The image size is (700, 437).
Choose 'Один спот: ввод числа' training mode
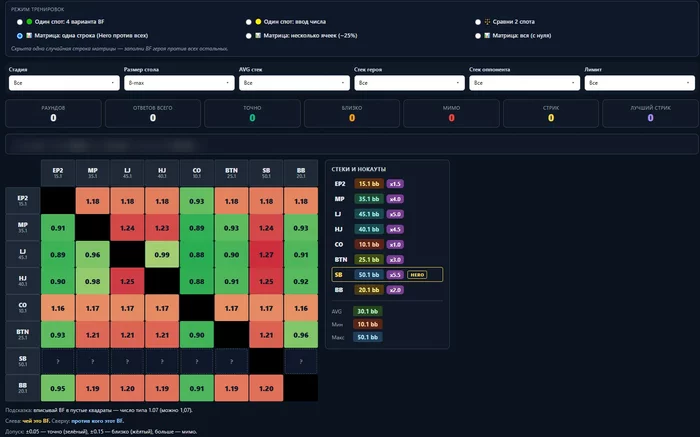coord(249,22)
